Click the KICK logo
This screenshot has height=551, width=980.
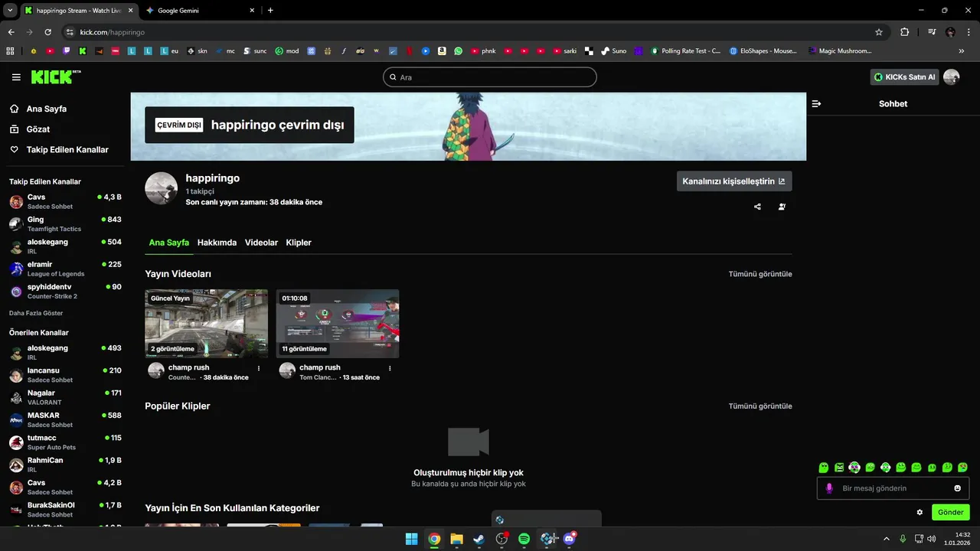tap(55, 77)
